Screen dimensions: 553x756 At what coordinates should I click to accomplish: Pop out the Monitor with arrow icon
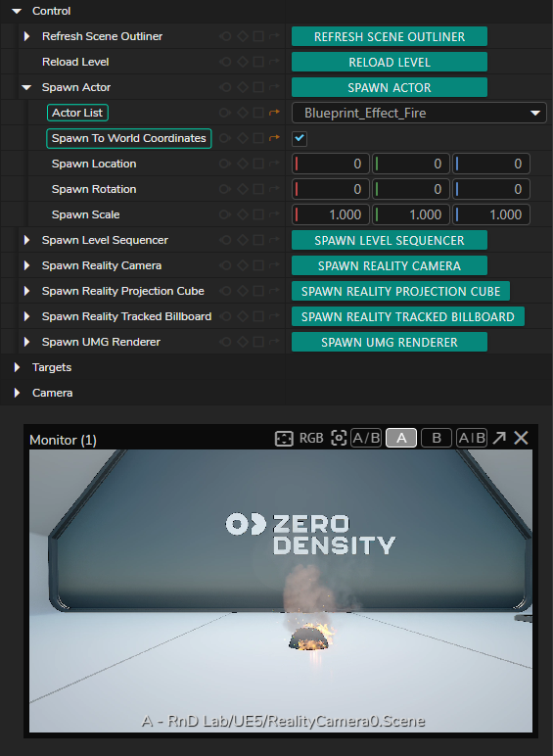(x=499, y=438)
